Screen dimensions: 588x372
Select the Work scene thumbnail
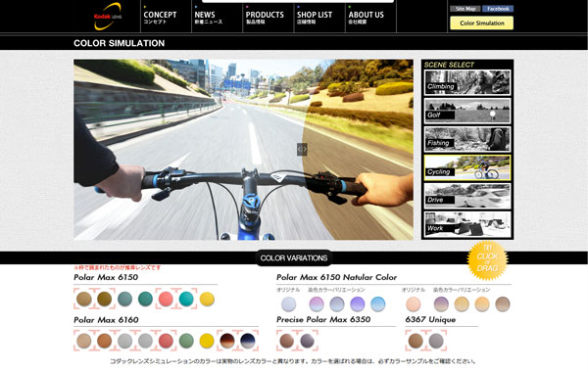(467, 224)
